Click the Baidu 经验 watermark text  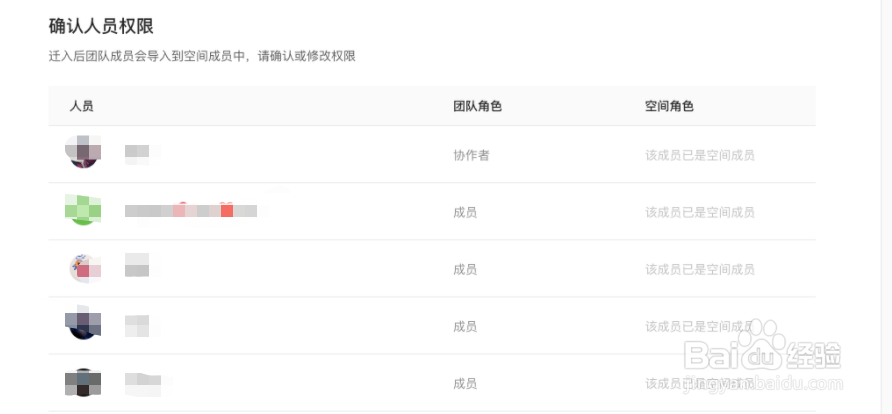pyautogui.click(x=814, y=354)
